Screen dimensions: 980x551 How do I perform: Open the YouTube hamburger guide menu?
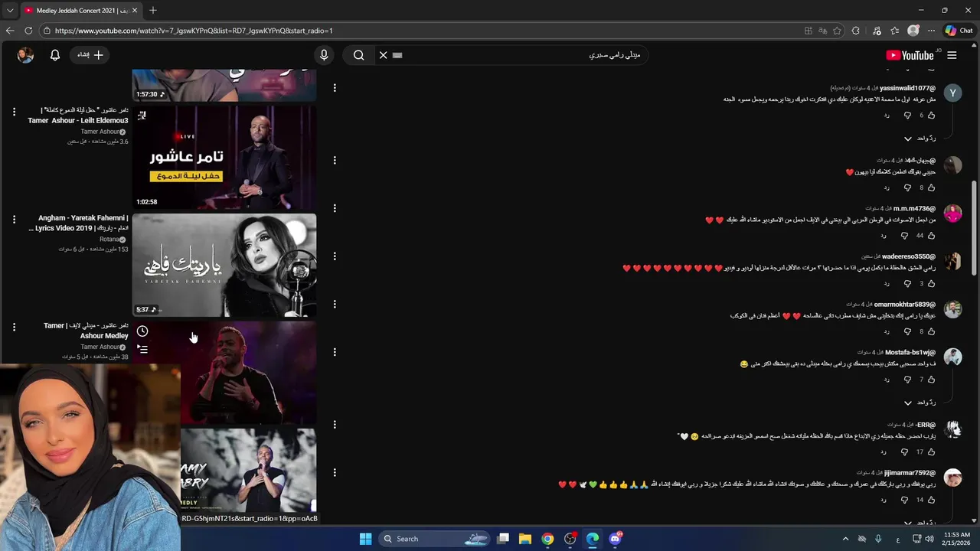[x=952, y=55]
